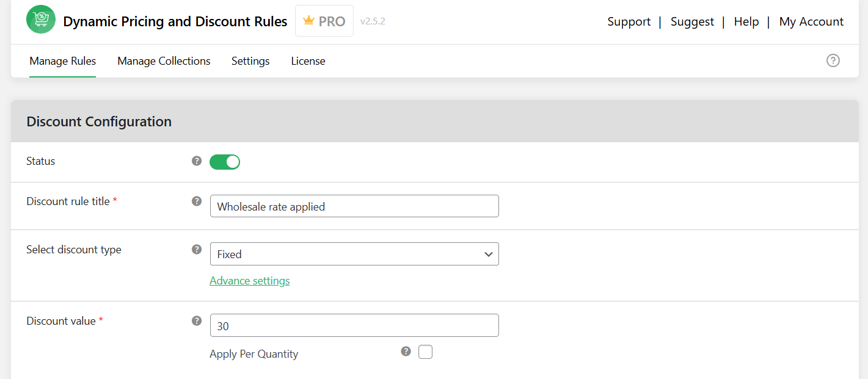This screenshot has width=868, height=379.
Task: Click the tooltip icon beside Discount value
Action: click(196, 320)
